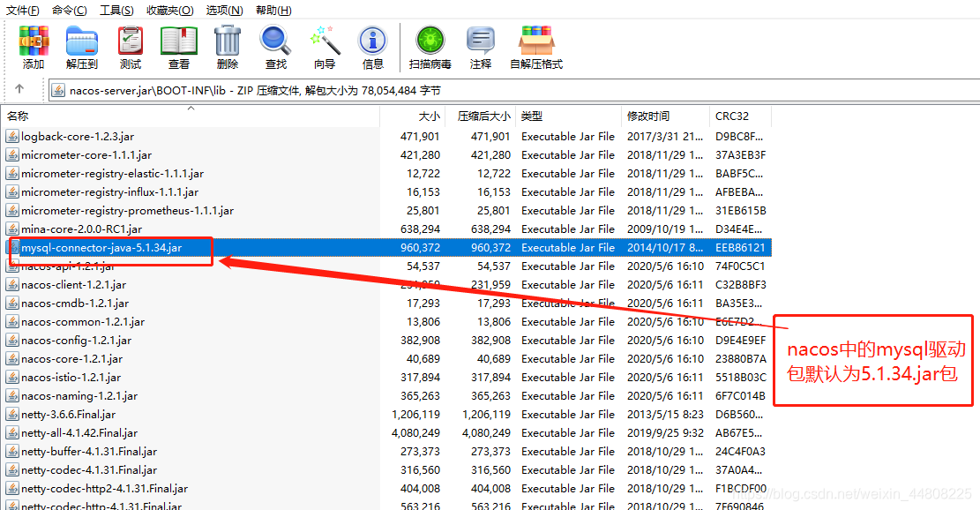
Task: Click the jar icon beside nacos-config-1.2.1.jar
Action: (11, 340)
